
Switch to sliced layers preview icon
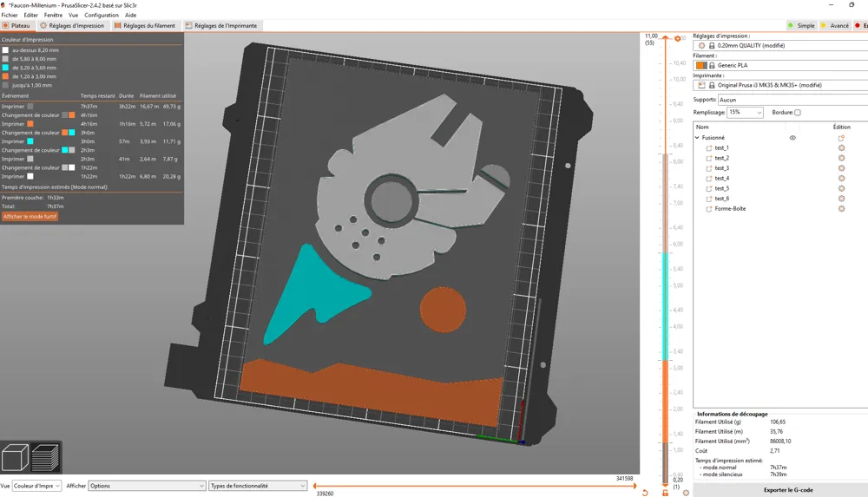coord(46,458)
